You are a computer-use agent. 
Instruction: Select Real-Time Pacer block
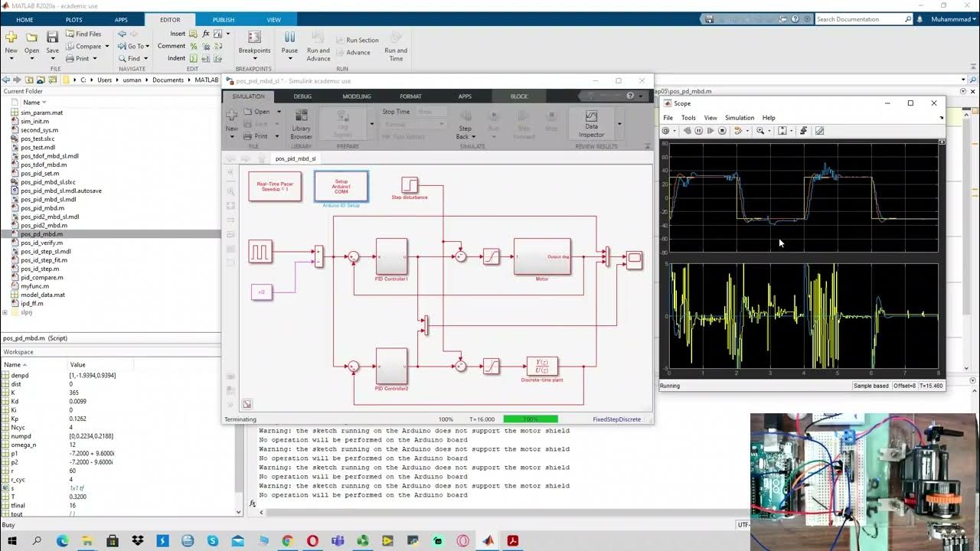pos(275,186)
